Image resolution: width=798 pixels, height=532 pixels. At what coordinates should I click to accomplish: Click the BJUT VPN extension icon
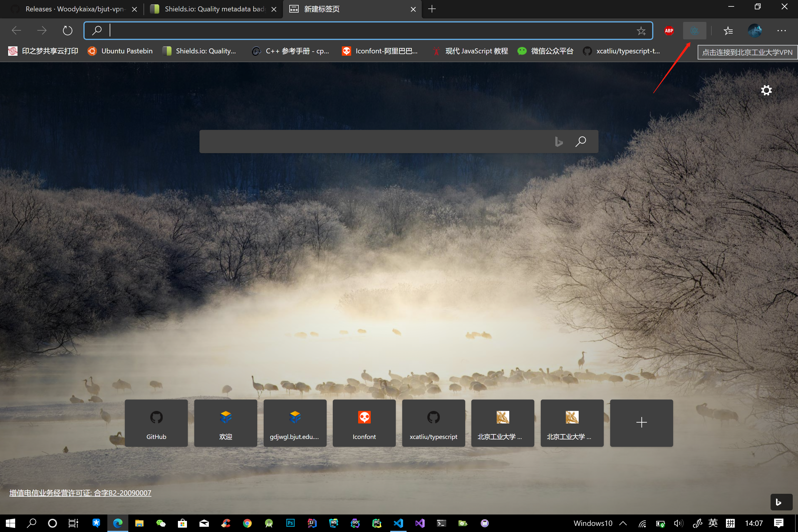[694, 31]
